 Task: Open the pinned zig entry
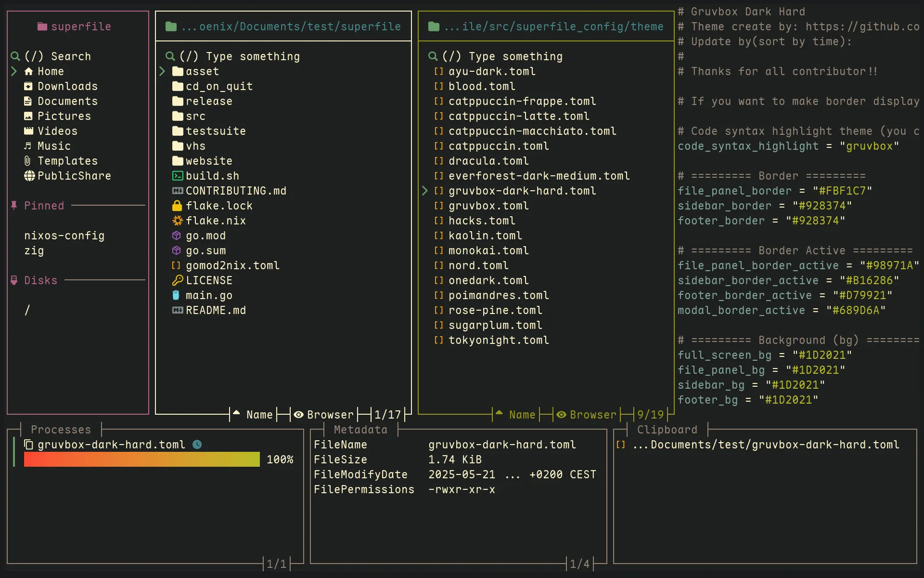(x=34, y=250)
